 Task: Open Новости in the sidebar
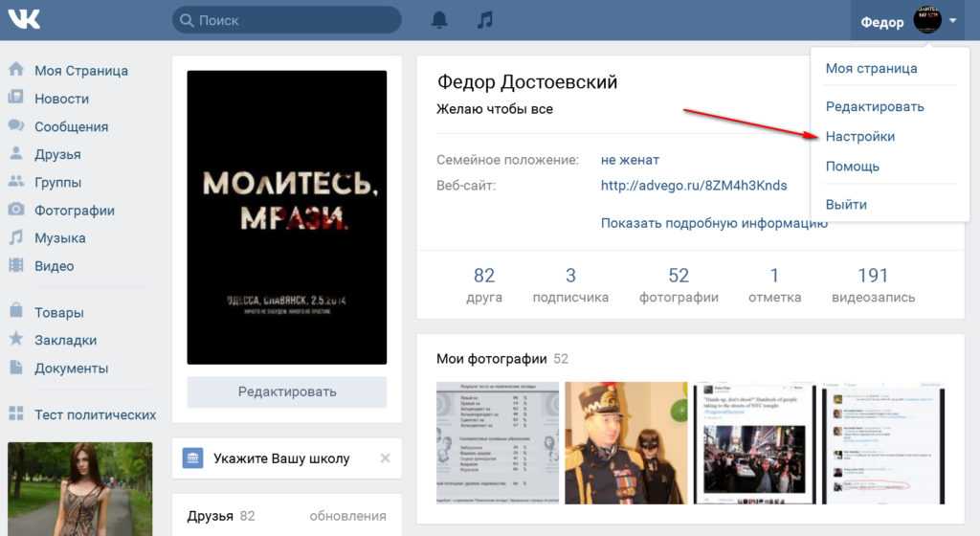click(x=61, y=99)
